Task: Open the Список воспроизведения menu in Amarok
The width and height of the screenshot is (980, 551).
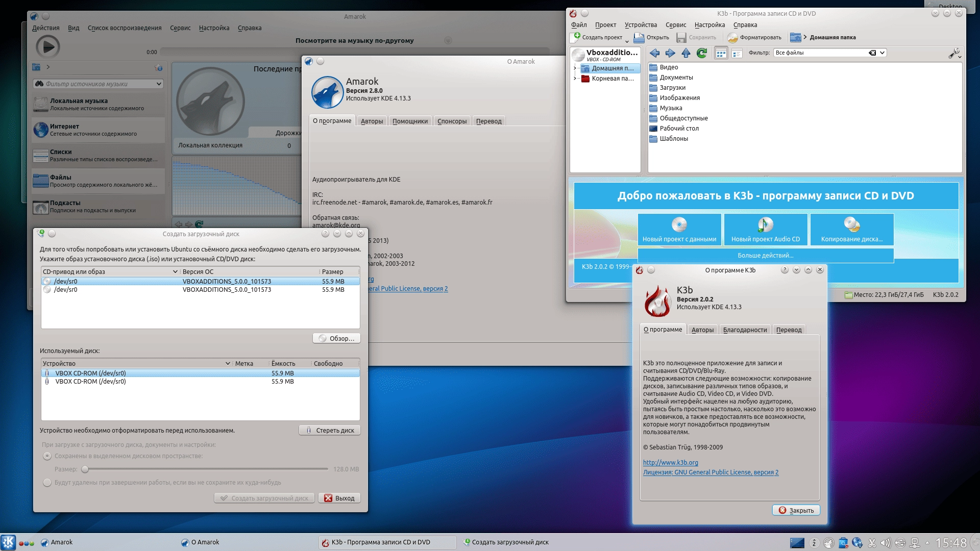Action: (x=125, y=28)
